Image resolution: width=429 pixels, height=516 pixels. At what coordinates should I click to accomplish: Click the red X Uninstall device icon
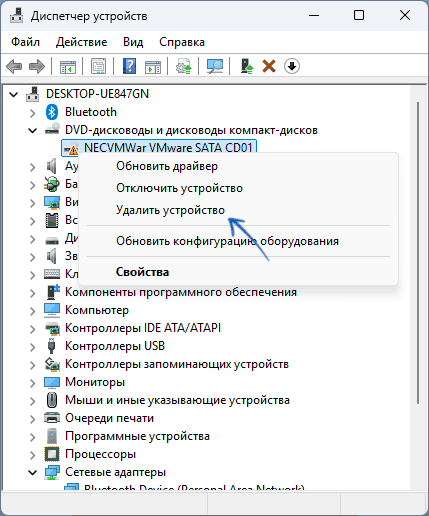point(269,66)
